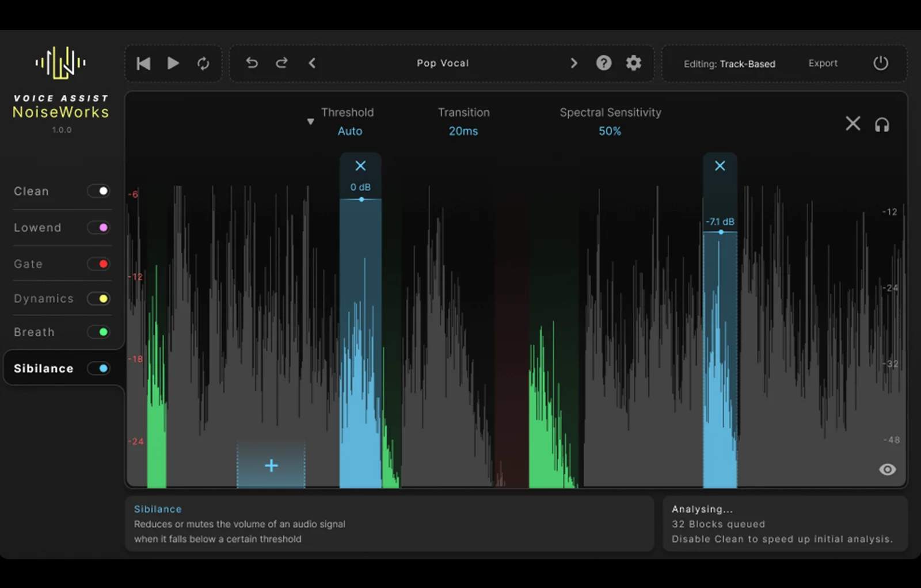Click the skip-to-start icon
Viewport: 921px width, 588px height.
(x=143, y=63)
